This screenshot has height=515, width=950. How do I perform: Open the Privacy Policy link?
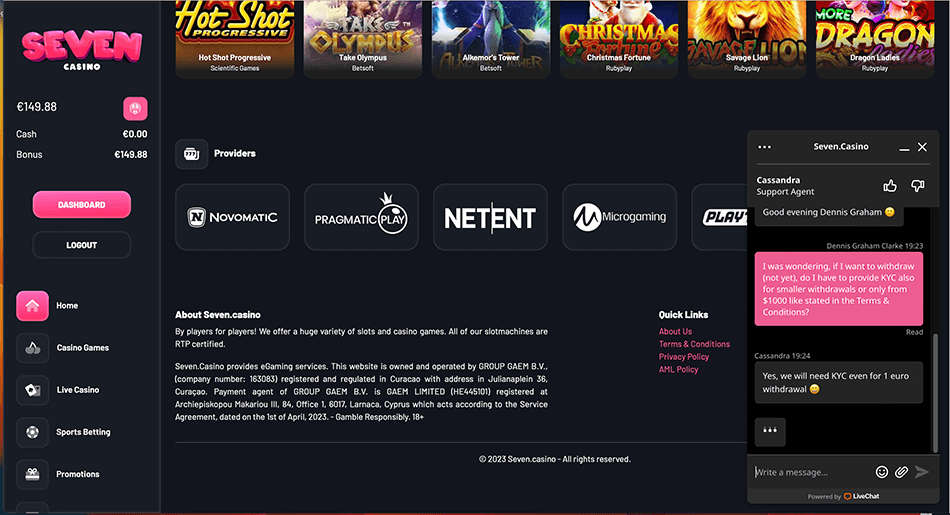[683, 357]
